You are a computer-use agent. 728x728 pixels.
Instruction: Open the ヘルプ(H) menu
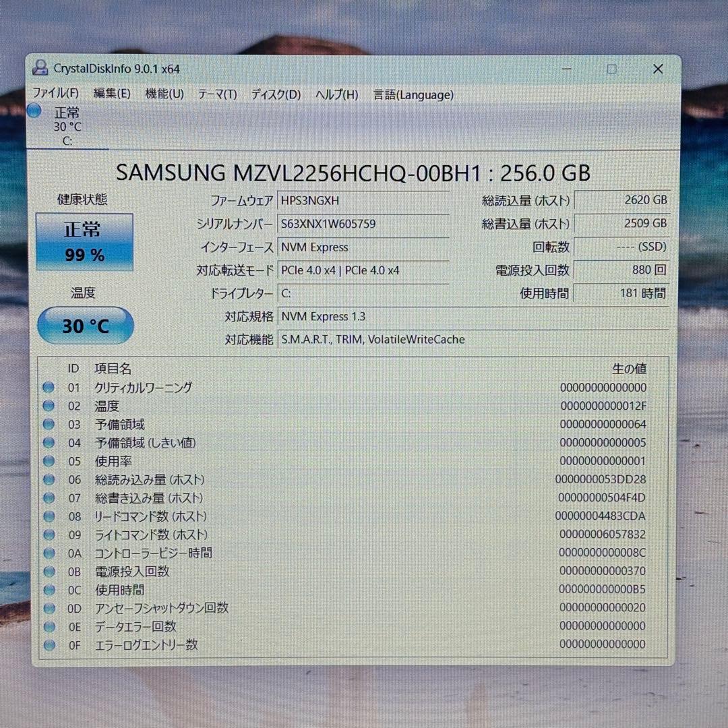point(335,95)
